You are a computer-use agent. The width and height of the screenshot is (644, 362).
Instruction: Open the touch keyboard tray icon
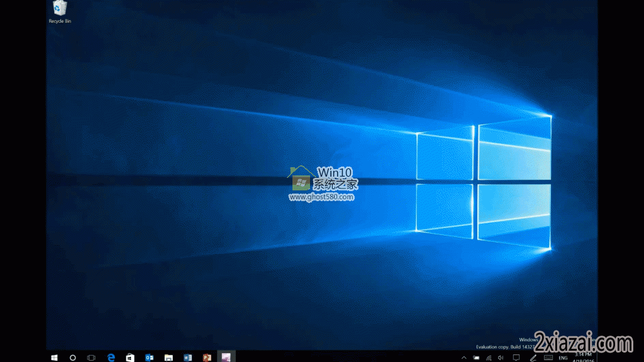[x=548, y=358]
